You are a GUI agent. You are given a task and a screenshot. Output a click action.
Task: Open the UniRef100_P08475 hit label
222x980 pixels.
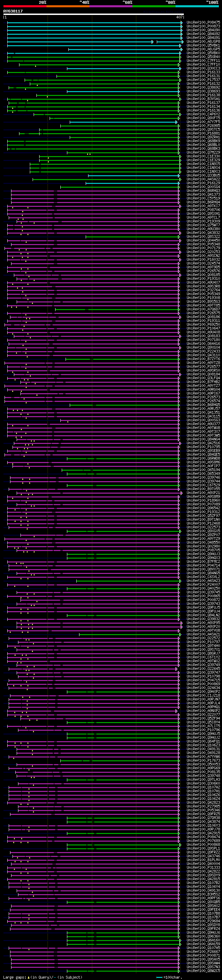(x=203, y=23)
